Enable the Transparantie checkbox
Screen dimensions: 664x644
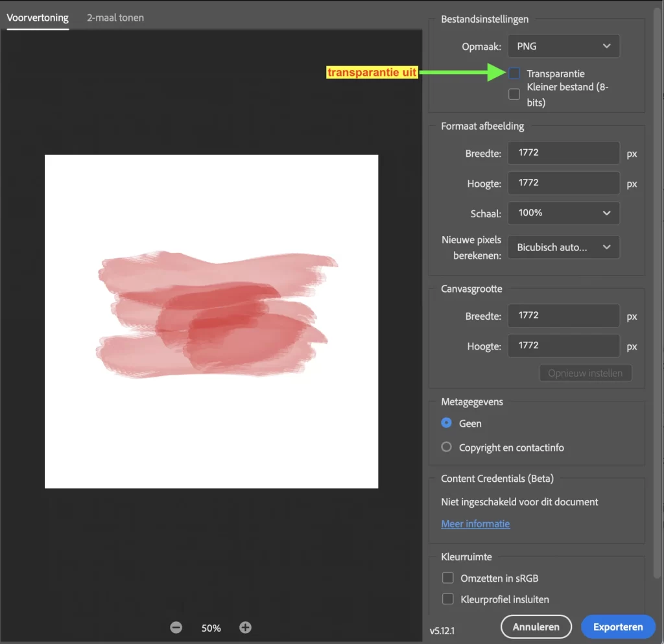pyautogui.click(x=514, y=73)
